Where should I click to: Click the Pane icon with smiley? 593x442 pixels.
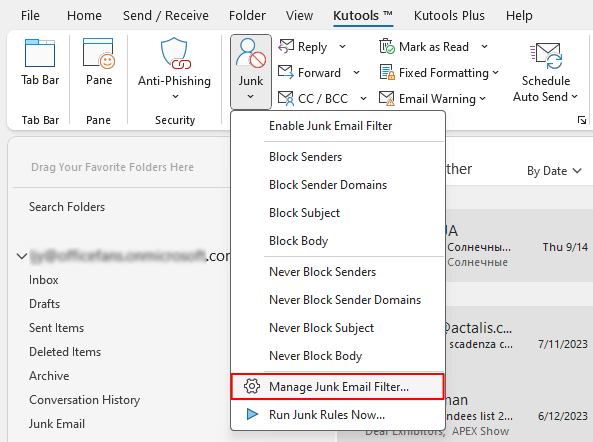pyautogui.click(x=99, y=53)
